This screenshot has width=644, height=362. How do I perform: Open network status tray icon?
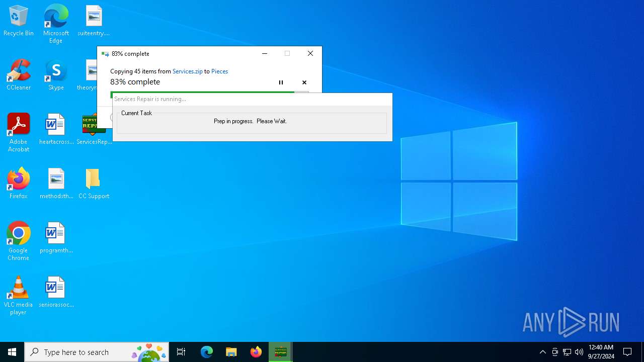coord(567,352)
